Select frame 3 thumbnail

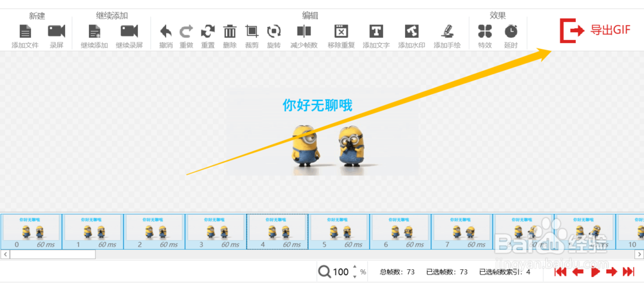pyautogui.click(x=216, y=231)
